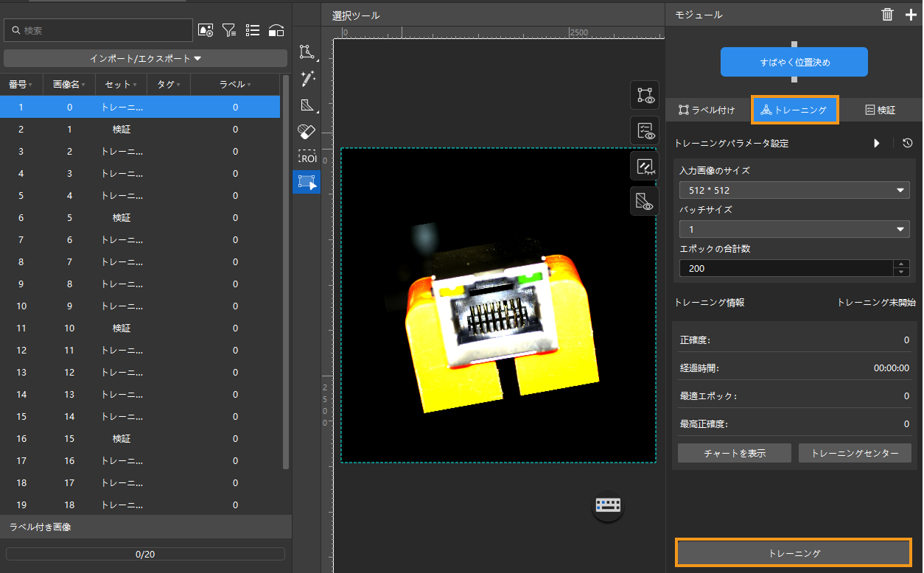
Task: Toggle label outline visibility eye button
Action: pos(645,95)
